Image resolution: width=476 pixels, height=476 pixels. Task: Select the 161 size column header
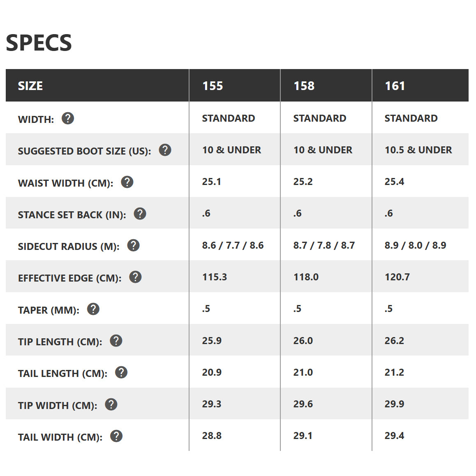(x=395, y=85)
